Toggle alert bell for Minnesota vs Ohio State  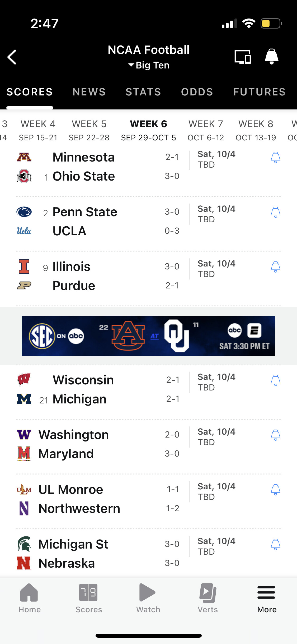point(275,158)
